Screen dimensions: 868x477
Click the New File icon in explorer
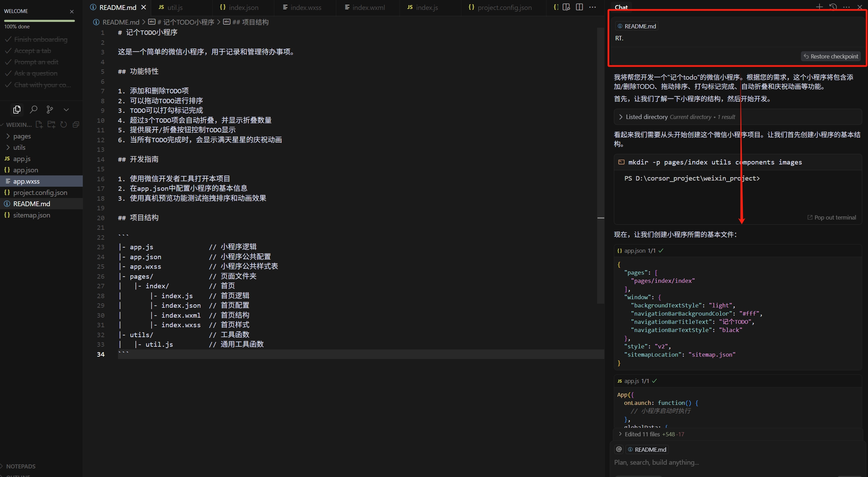39,124
